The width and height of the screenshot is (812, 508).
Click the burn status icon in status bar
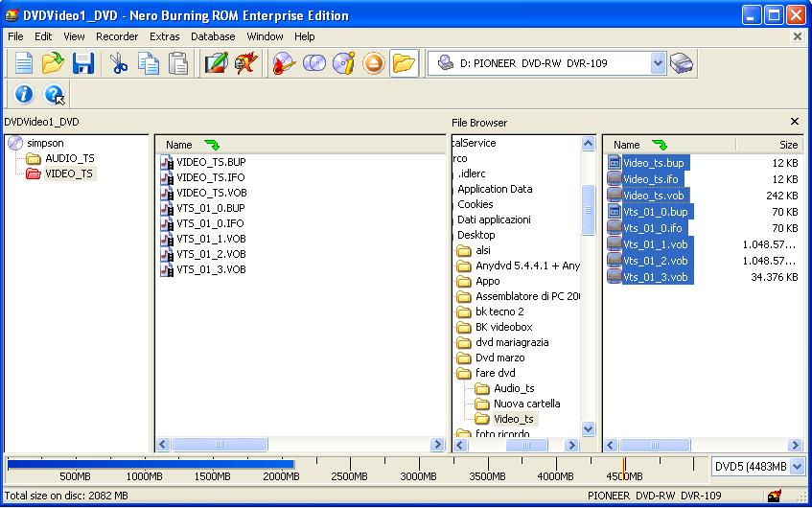(x=775, y=496)
